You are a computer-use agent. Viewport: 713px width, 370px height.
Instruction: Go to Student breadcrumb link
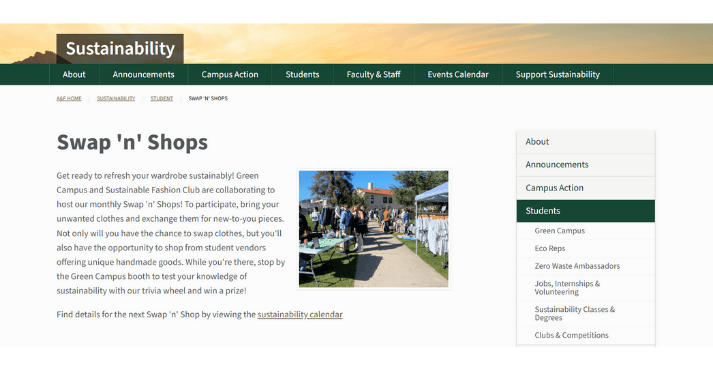pos(162,98)
